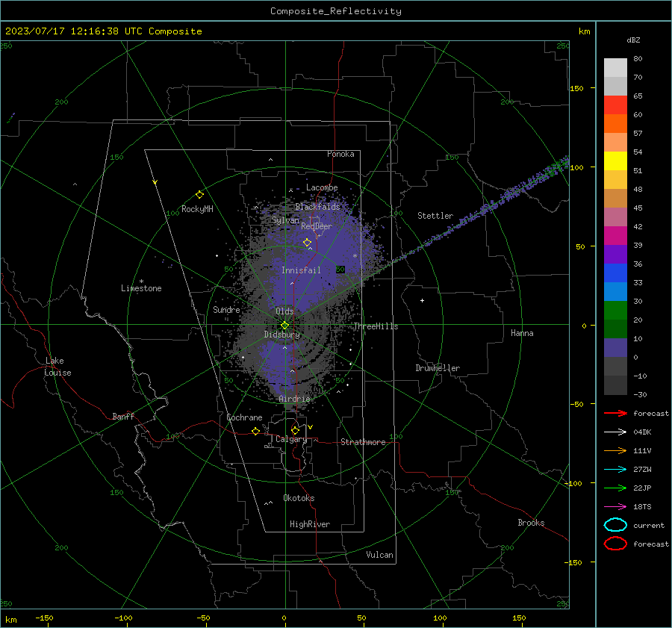This screenshot has height=628, width=672.
Task: Pick the magenta 39-42 dBZ swatch
Action: (x=615, y=236)
